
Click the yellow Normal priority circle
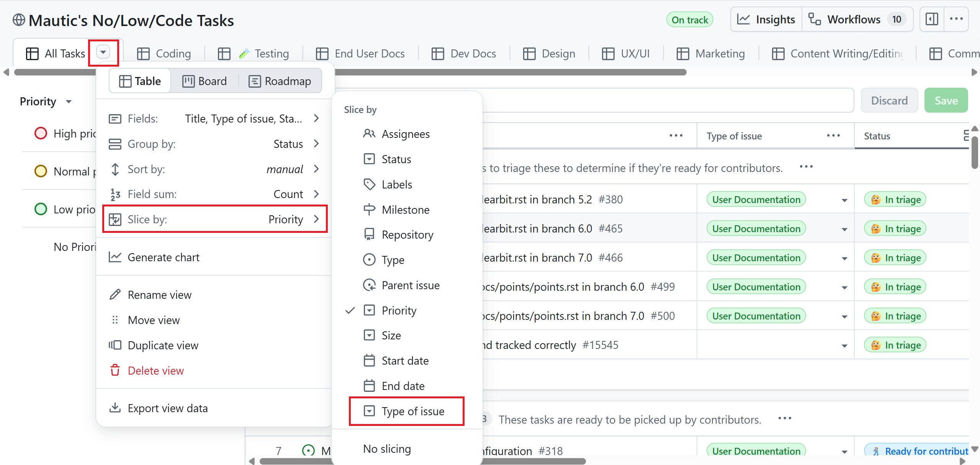pyautogui.click(x=41, y=171)
